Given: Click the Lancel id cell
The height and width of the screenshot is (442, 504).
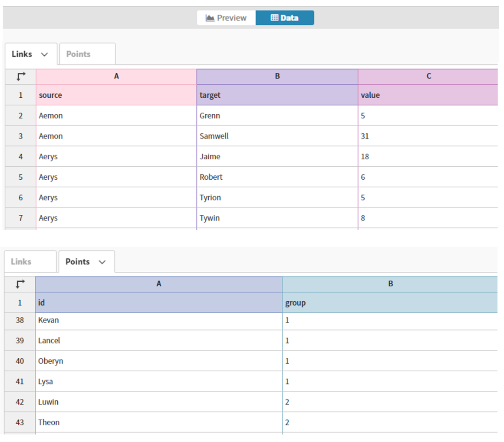Looking at the screenshot, I should coord(159,340).
